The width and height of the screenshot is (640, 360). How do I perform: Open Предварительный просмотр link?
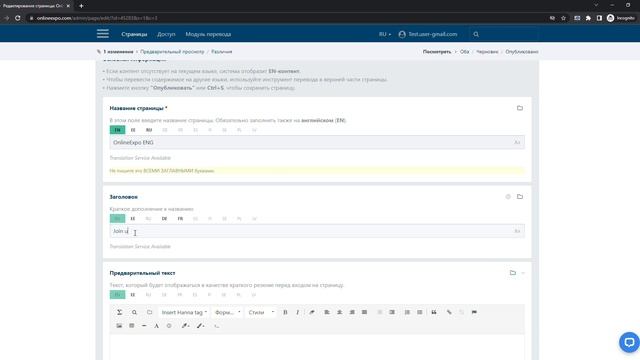click(x=172, y=52)
